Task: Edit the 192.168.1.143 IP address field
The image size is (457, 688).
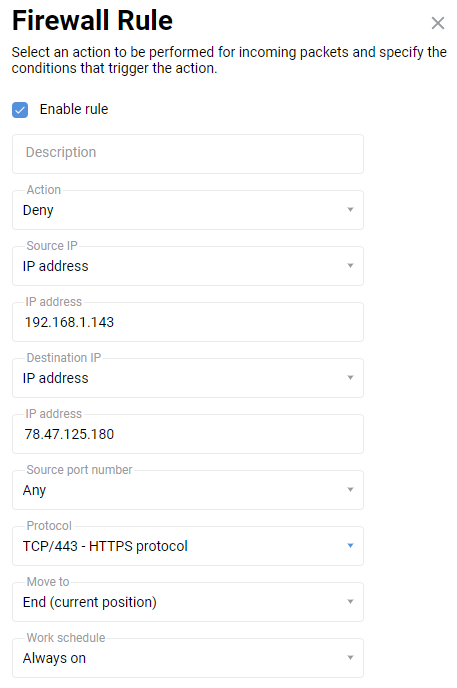Action: (x=188, y=322)
